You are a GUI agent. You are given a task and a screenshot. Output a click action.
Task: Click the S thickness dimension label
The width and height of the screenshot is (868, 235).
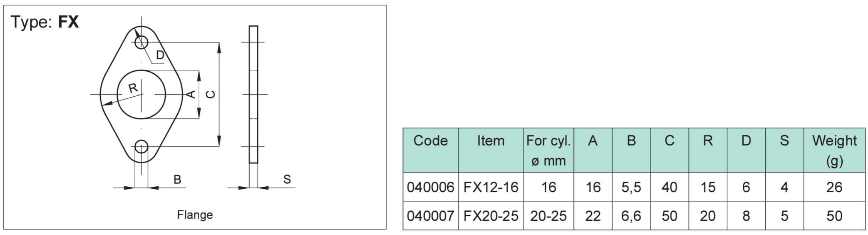tap(287, 179)
